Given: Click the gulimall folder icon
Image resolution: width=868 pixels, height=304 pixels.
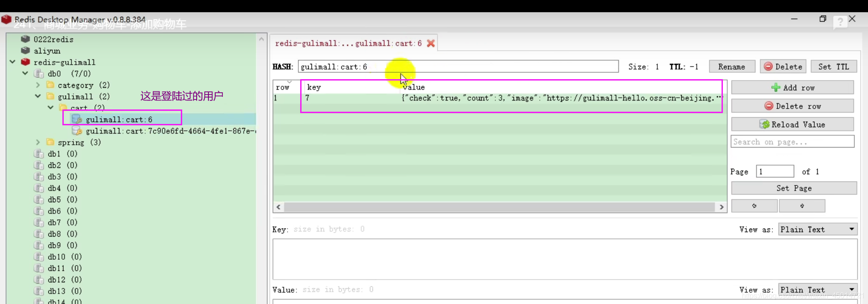Looking at the screenshot, I should pyautogui.click(x=50, y=96).
